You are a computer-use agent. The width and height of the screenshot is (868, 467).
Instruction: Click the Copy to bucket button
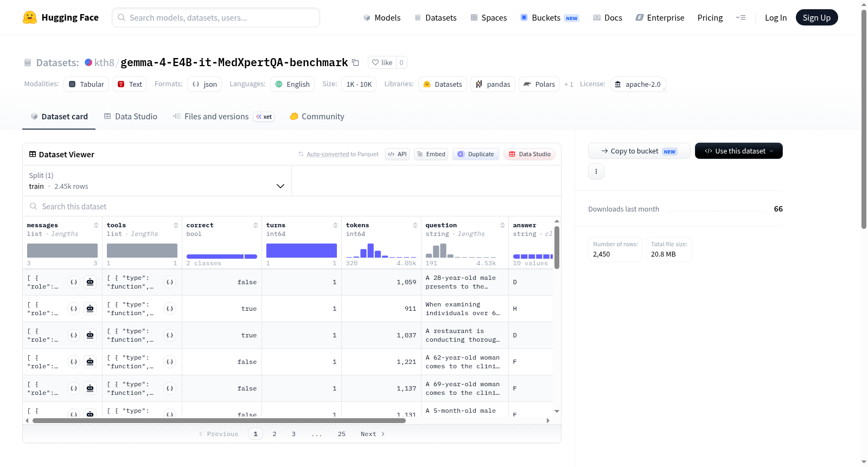click(639, 151)
